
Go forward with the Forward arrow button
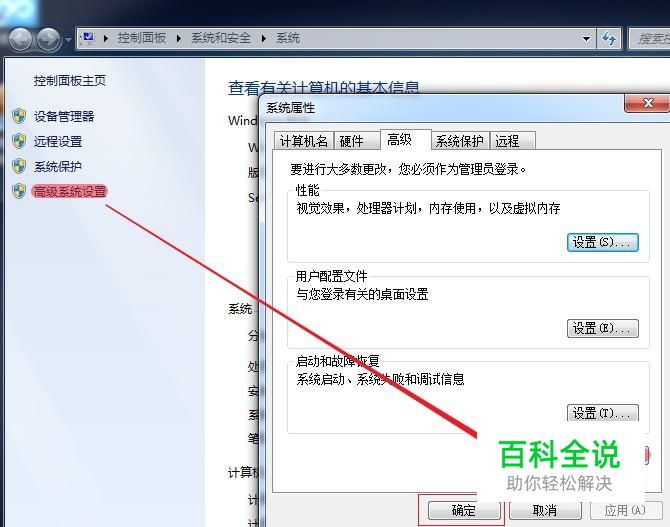point(48,39)
